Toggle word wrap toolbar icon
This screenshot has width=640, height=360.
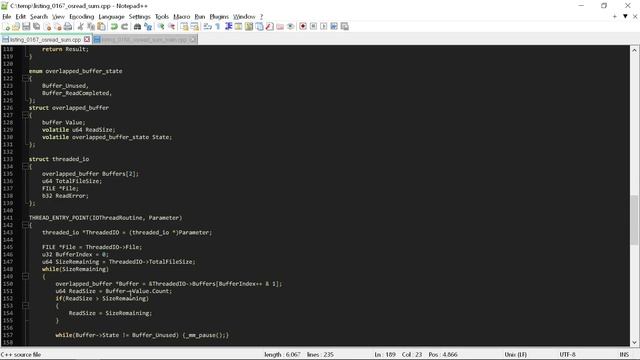(207, 27)
